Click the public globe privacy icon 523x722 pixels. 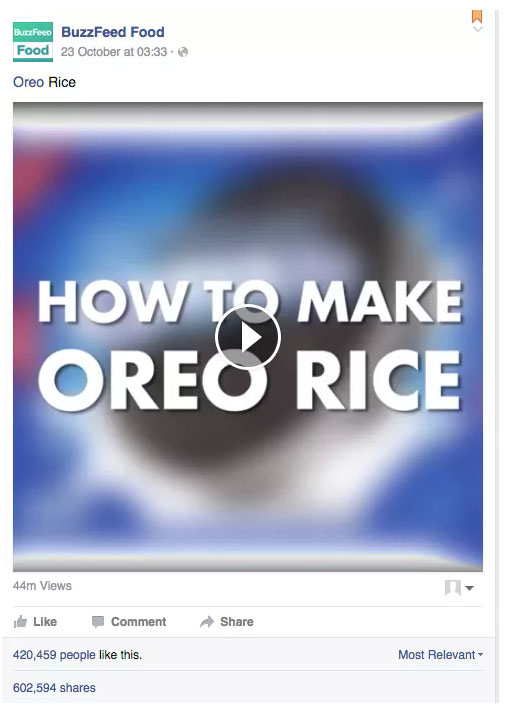coord(183,52)
